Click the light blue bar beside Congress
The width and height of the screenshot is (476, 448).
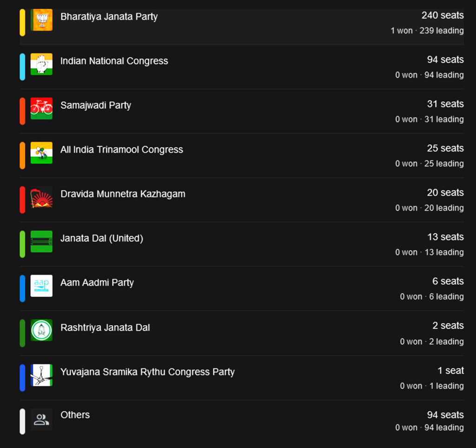point(22,67)
